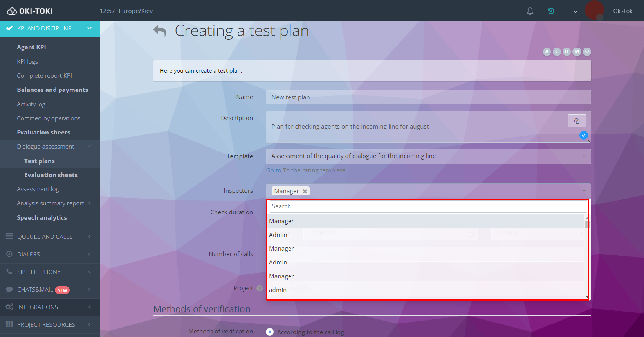Remove the Manager tag from Inspectors
Image resolution: width=644 pixels, height=337 pixels.
click(x=305, y=191)
